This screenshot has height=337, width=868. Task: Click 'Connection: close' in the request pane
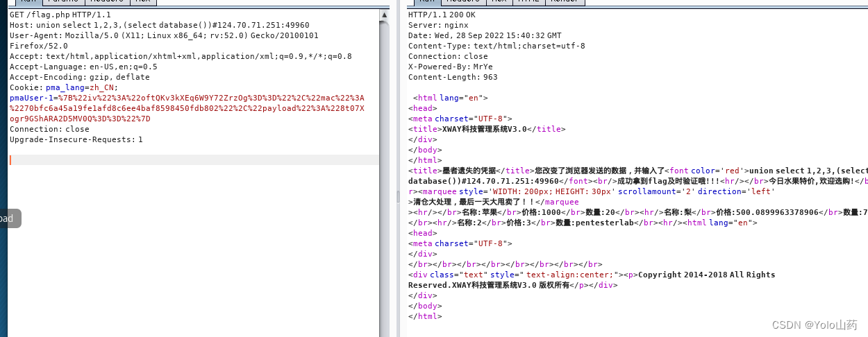[x=49, y=129]
